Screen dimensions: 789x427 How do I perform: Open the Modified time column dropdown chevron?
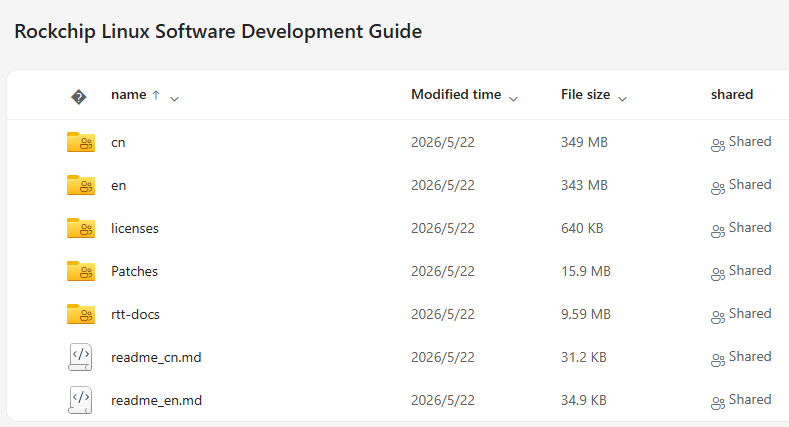coord(513,99)
